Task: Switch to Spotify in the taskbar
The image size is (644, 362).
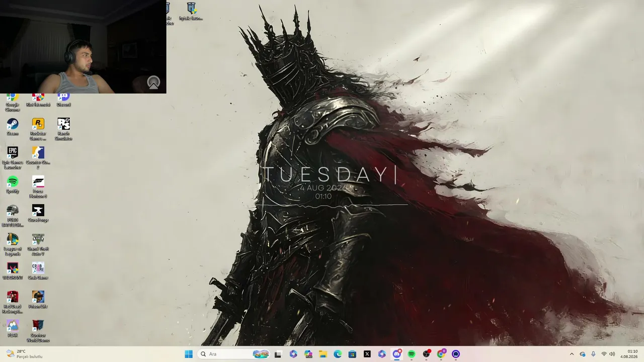Action: pyautogui.click(x=412, y=354)
